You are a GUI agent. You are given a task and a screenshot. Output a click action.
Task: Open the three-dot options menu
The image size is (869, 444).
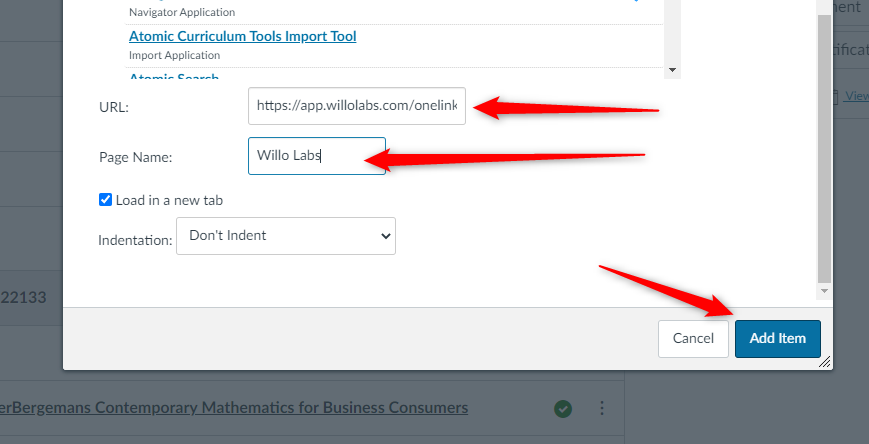602,409
